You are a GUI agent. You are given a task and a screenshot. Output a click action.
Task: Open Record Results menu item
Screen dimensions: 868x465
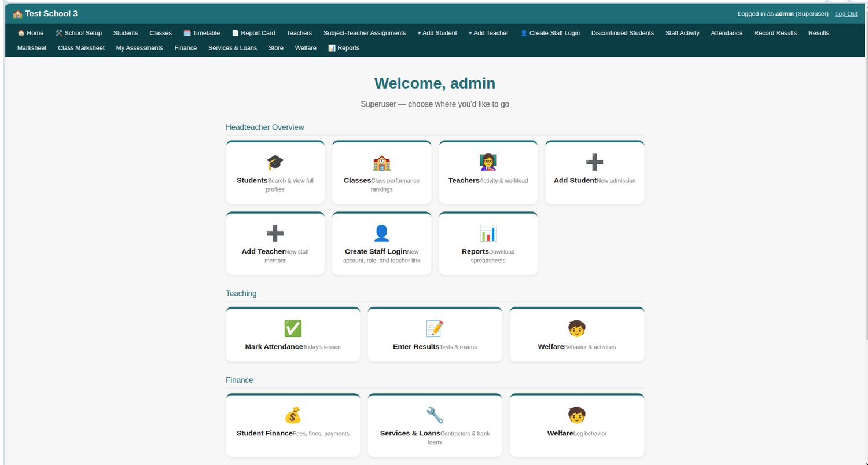pos(775,33)
